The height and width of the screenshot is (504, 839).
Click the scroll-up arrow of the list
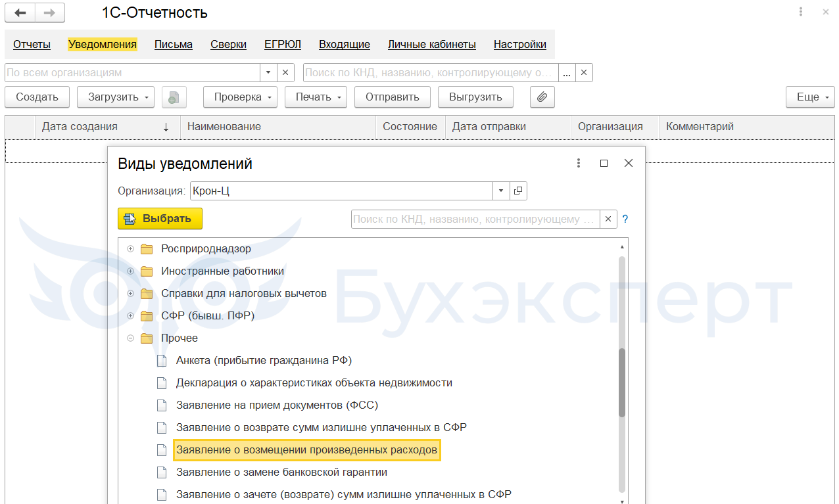click(622, 246)
